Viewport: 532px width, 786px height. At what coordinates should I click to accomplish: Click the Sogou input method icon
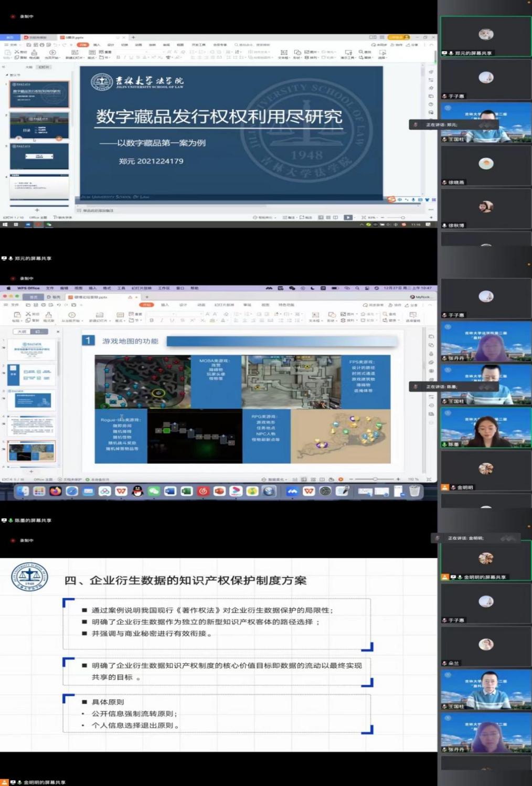[391, 199]
